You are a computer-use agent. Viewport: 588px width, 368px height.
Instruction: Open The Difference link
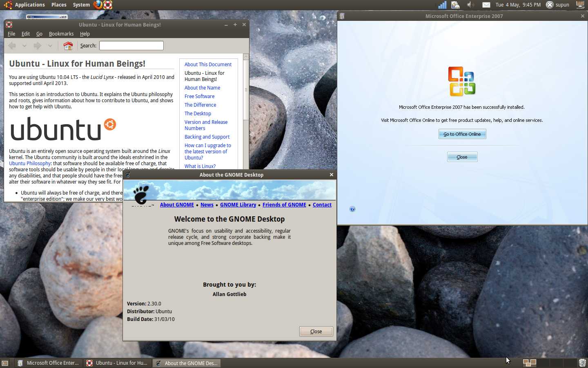[x=200, y=105]
